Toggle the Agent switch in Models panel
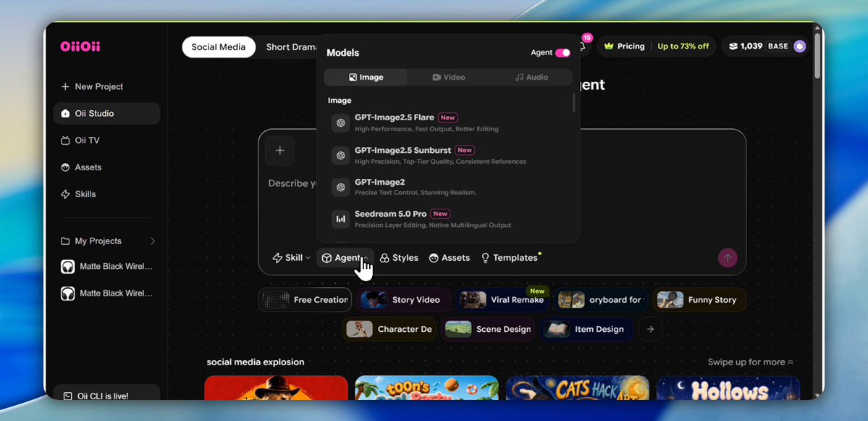The height and width of the screenshot is (421, 868). [x=563, y=53]
